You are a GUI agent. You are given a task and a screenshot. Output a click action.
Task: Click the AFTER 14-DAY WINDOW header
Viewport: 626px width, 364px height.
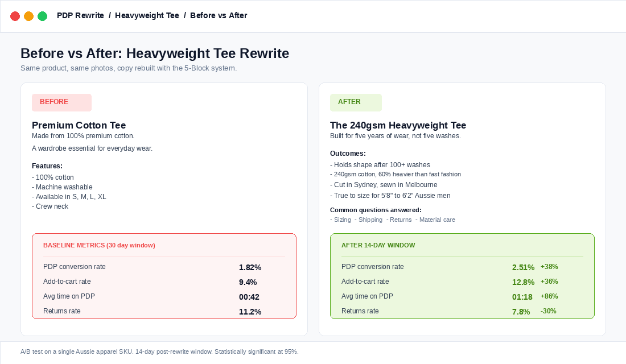[378, 246]
